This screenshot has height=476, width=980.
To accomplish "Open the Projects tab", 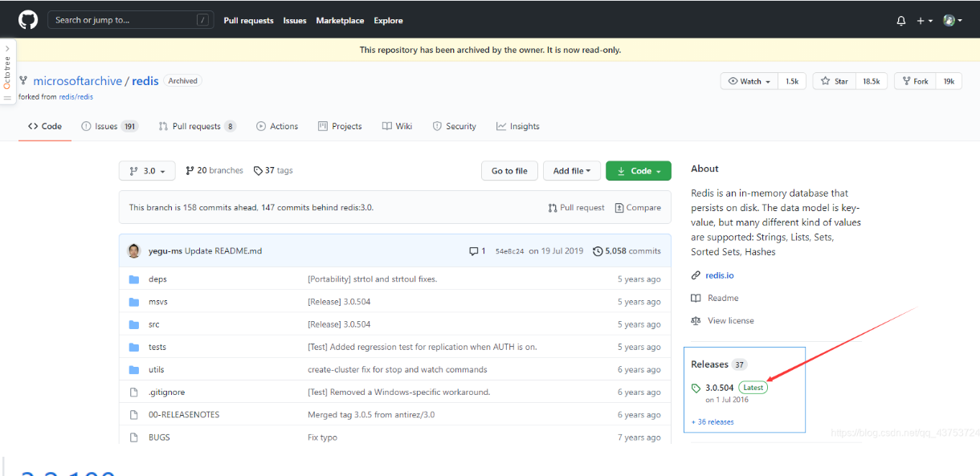I will pyautogui.click(x=340, y=126).
